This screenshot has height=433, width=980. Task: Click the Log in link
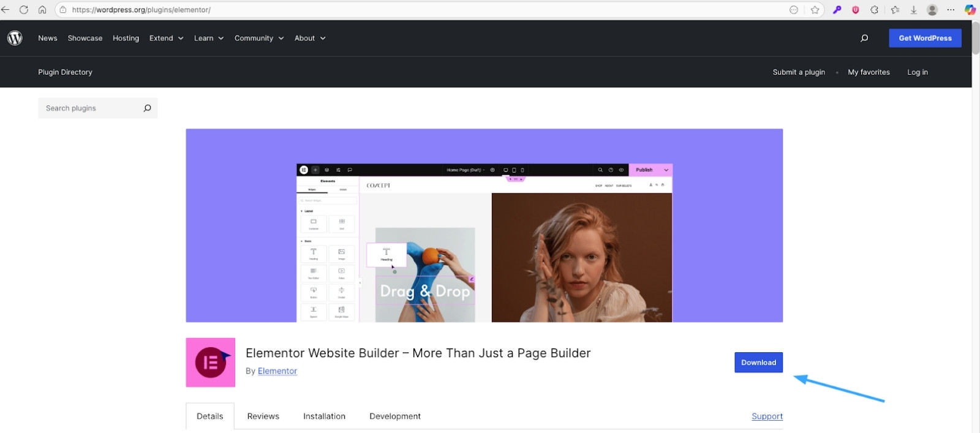tap(918, 72)
